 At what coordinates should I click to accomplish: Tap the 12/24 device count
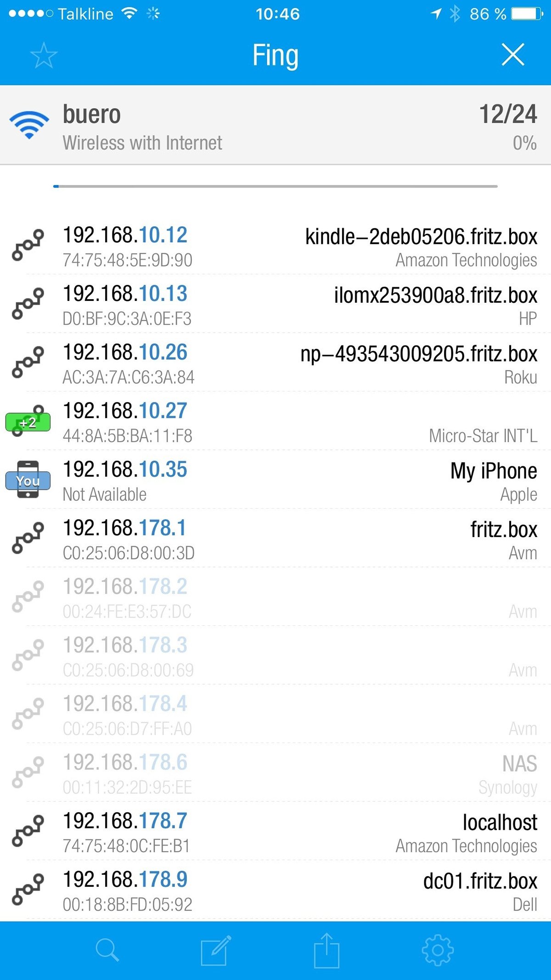[507, 114]
